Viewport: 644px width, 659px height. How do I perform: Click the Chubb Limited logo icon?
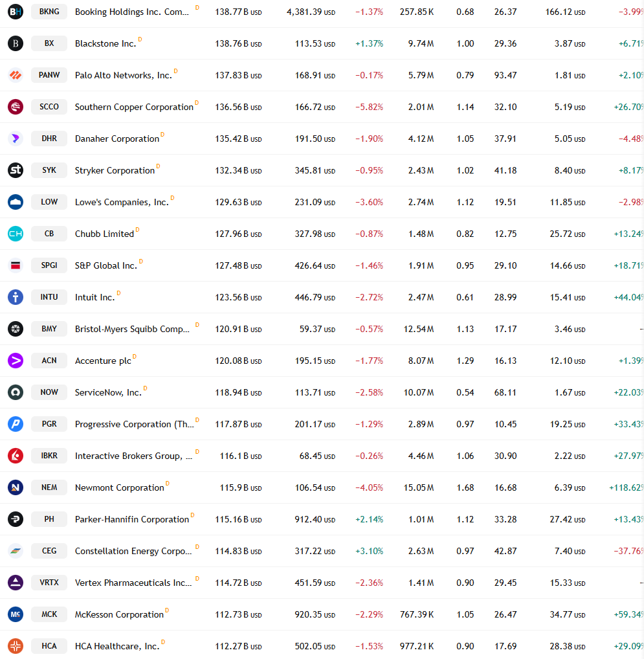pyautogui.click(x=16, y=234)
